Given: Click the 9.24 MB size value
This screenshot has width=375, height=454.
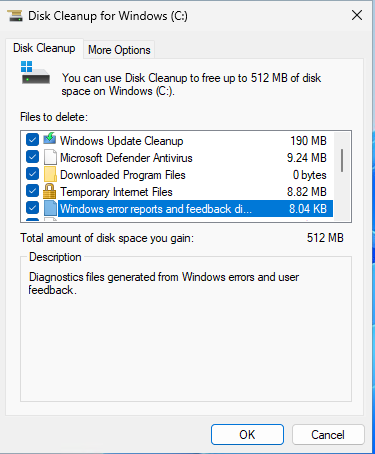Looking at the screenshot, I should (x=307, y=158).
